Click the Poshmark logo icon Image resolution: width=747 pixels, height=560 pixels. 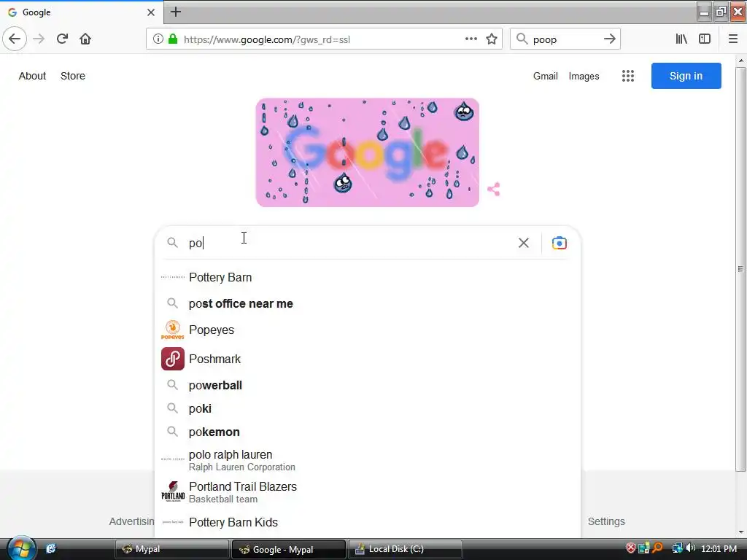172,359
